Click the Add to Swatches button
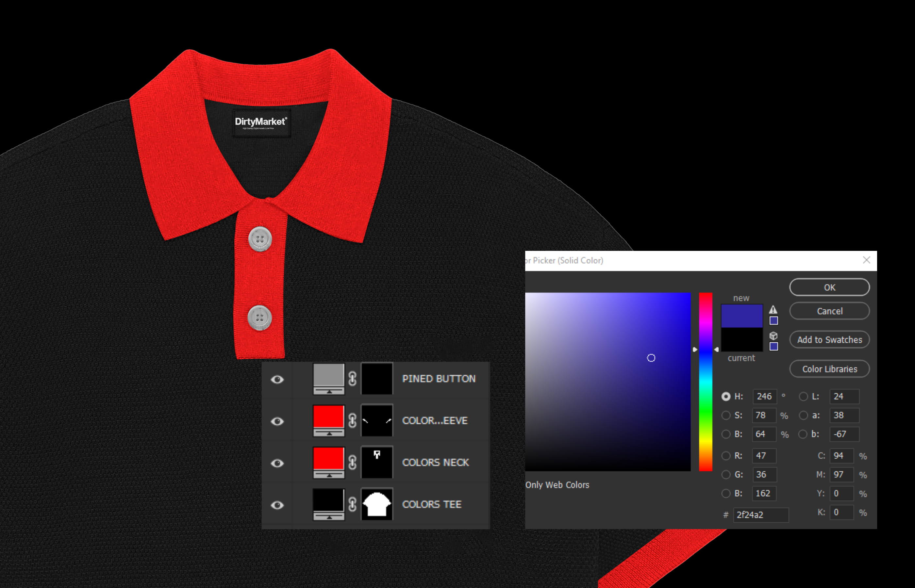The width and height of the screenshot is (915, 588). (x=829, y=340)
